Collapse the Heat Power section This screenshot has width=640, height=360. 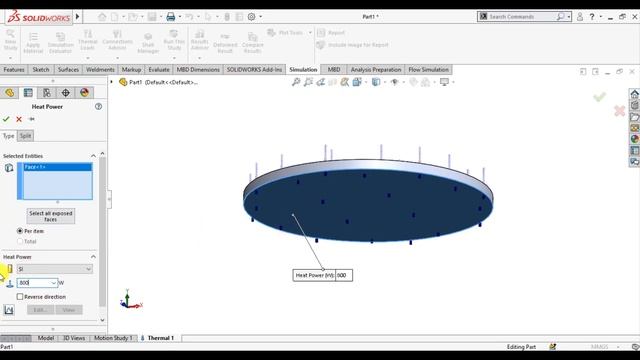pos(93,257)
